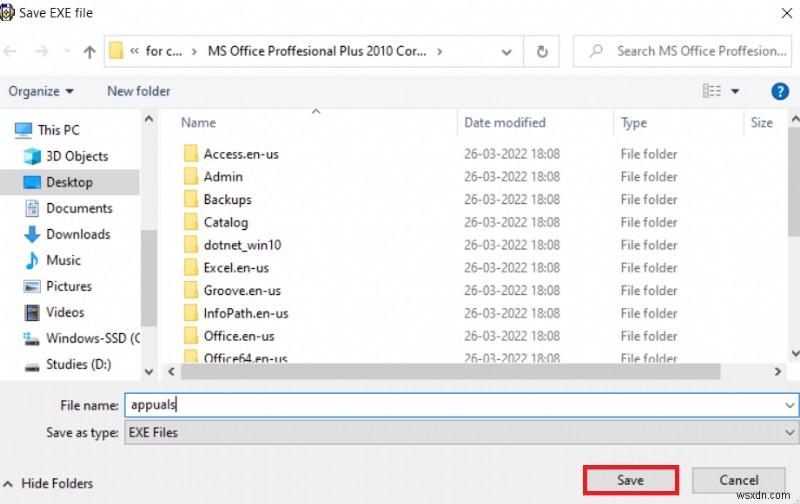Collapse the pane with Hide Folders
800x504 pixels.
tap(49, 483)
